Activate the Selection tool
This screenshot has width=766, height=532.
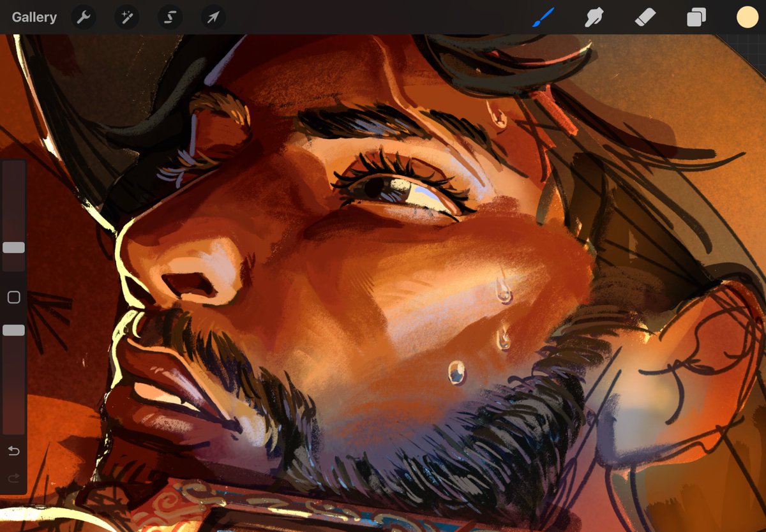pos(170,17)
